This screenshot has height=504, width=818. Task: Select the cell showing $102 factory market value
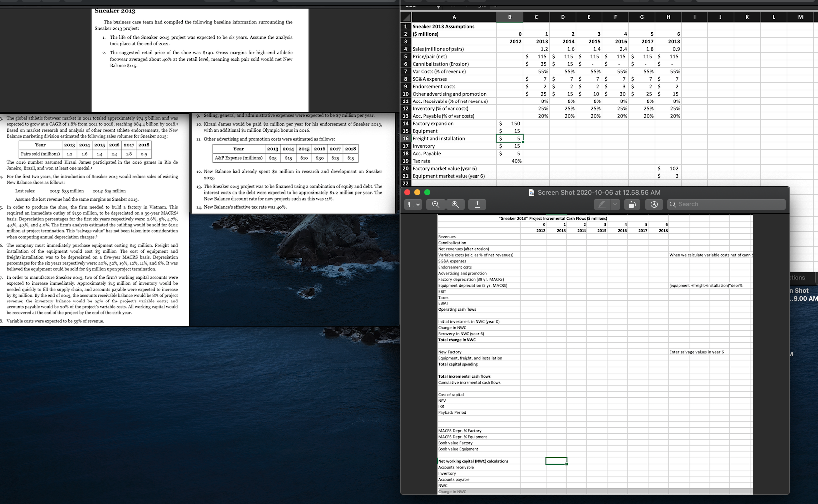[x=668, y=168]
